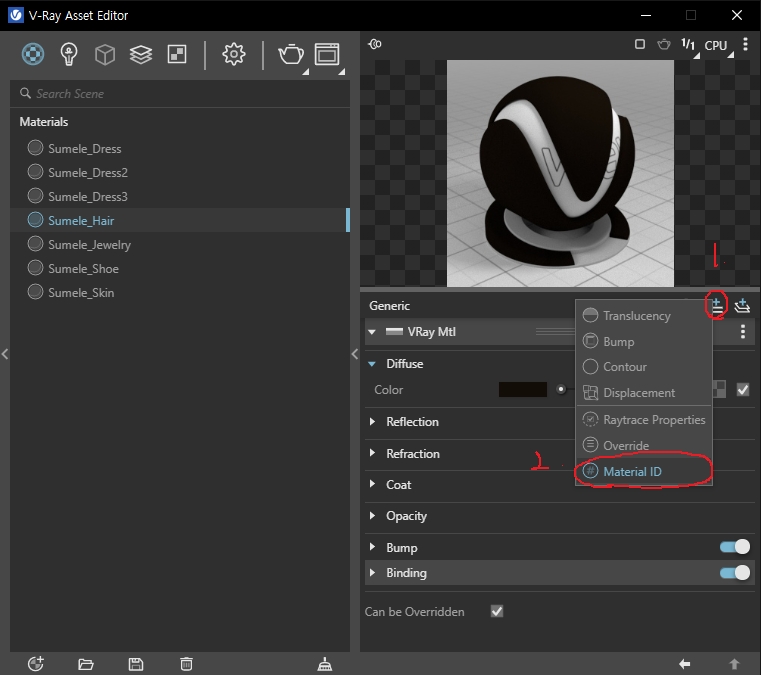
Task: Open the Render Elements layers icon
Action: (x=140, y=54)
